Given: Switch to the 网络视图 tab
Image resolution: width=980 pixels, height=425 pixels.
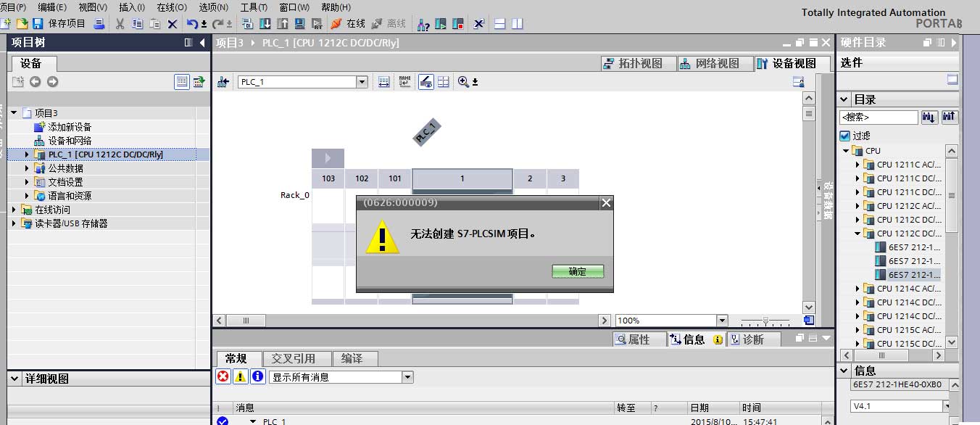Looking at the screenshot, I should pyautogui.click(x=709, y=64).
